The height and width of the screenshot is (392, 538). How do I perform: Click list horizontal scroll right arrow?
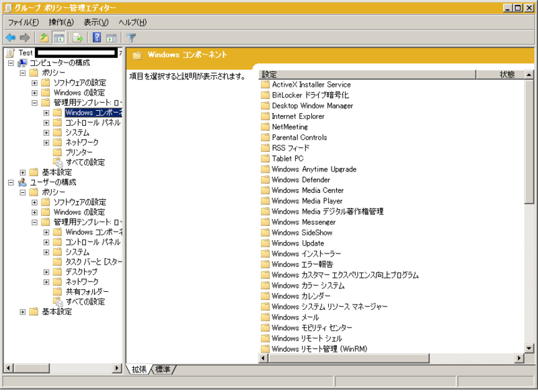(519, 358)
